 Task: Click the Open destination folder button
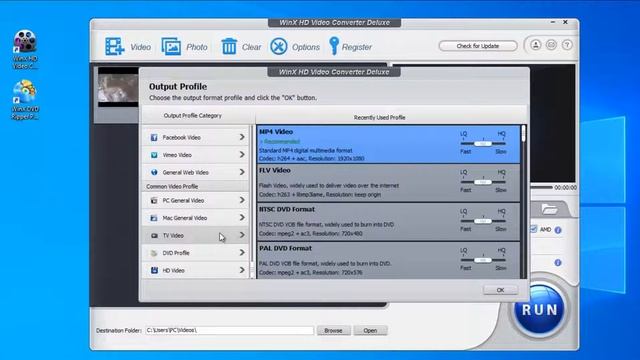click(x=370, y=330)
